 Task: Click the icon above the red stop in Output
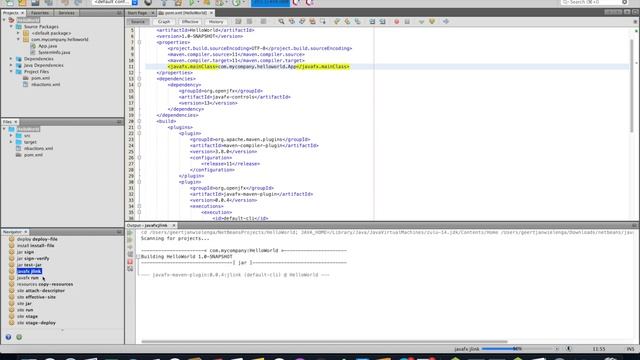click(130, 254)
